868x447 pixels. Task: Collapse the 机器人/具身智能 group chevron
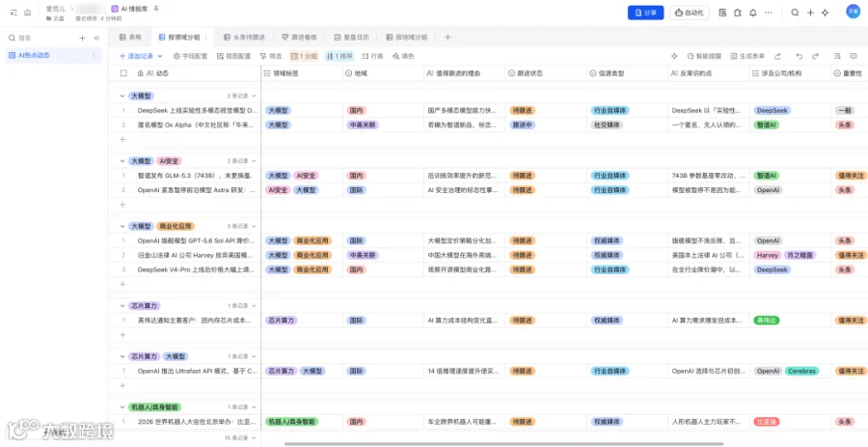pos(122,406)
